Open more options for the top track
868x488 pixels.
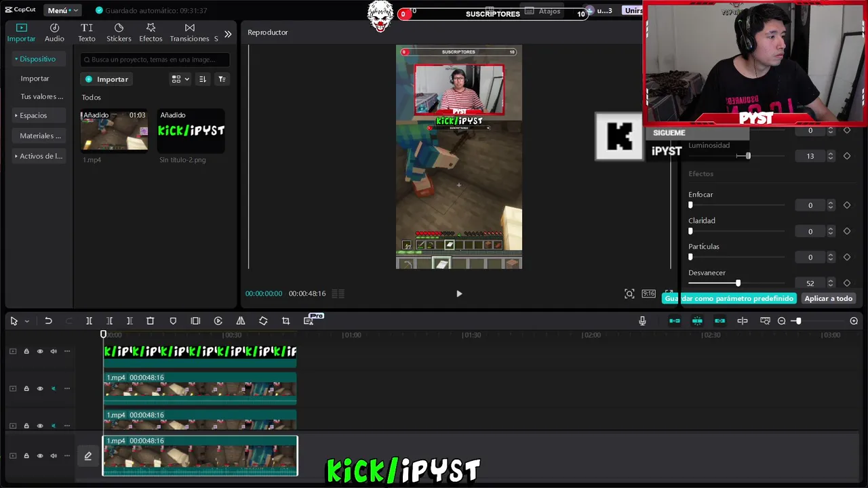click(67, 351)
